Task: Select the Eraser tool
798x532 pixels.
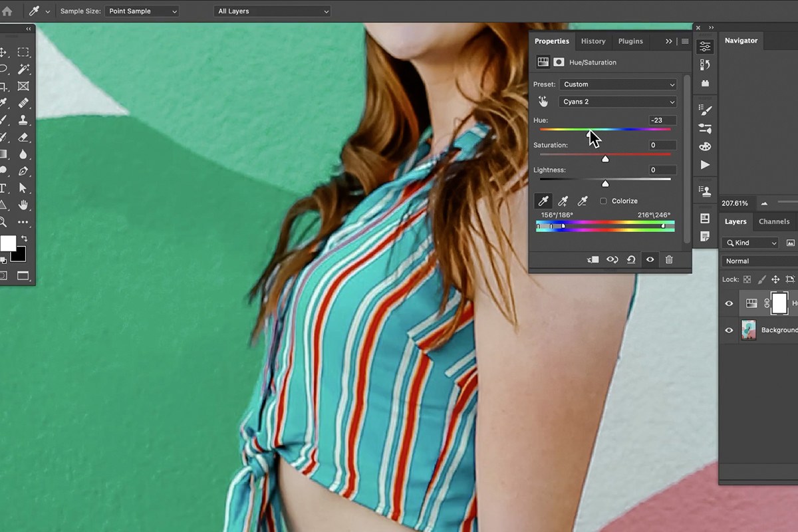Action: 23,137
